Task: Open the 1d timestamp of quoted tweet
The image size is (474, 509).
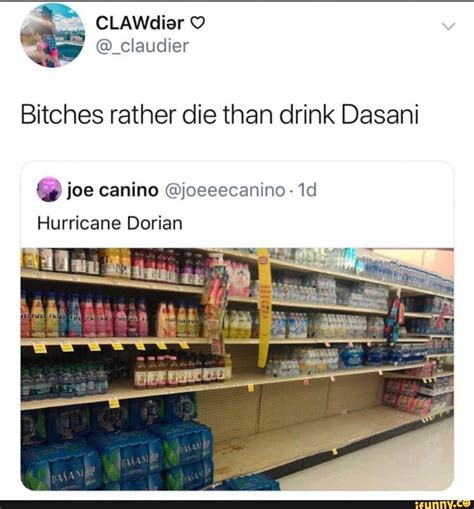Action: pos(307,190)
